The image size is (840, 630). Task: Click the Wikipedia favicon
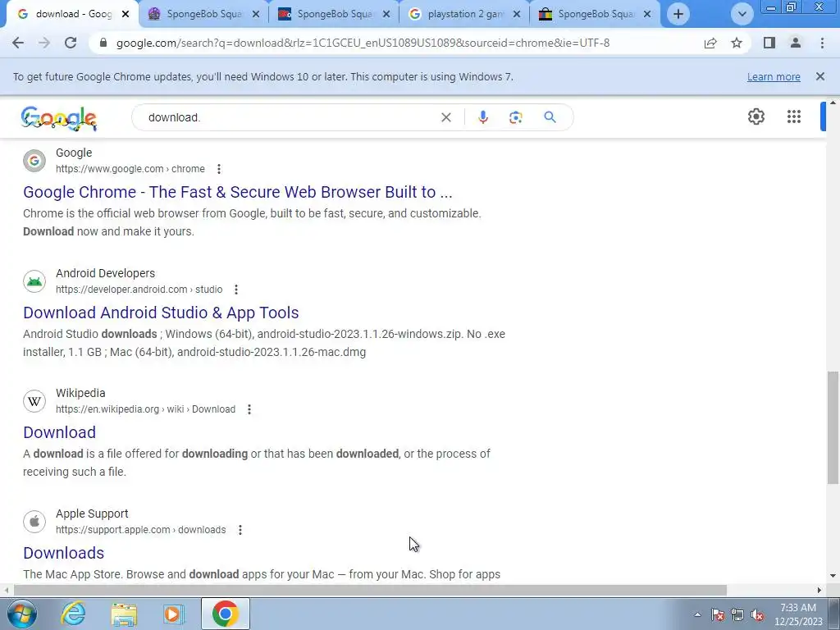point(34,401)
